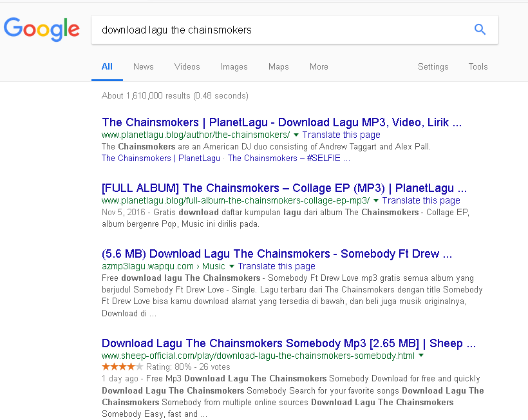The height and width of the screenshot is (420, 528).
Task: Open The Chainsmokers PlanetLagu result title
Action: click(281, 122)
